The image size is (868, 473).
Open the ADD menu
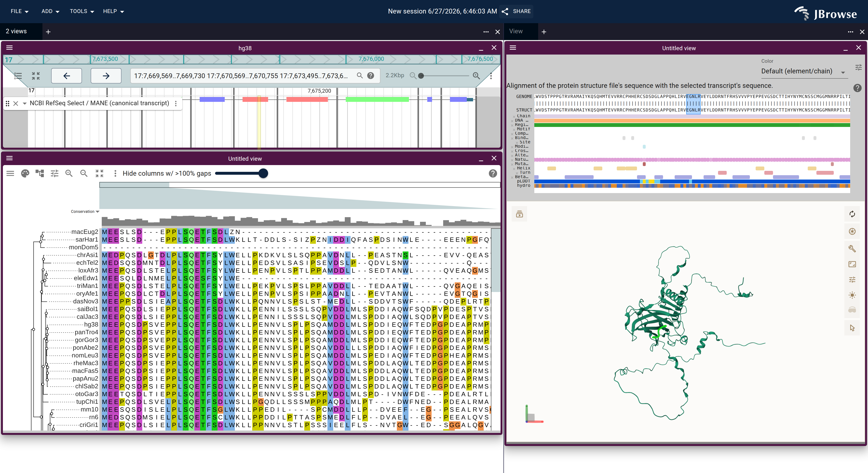(x=50, y=11)
